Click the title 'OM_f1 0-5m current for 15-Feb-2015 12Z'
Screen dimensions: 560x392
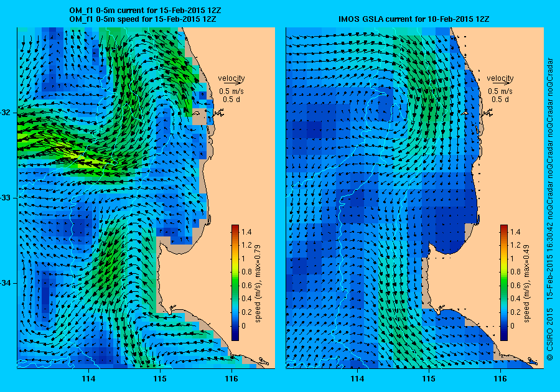point(145,11)
